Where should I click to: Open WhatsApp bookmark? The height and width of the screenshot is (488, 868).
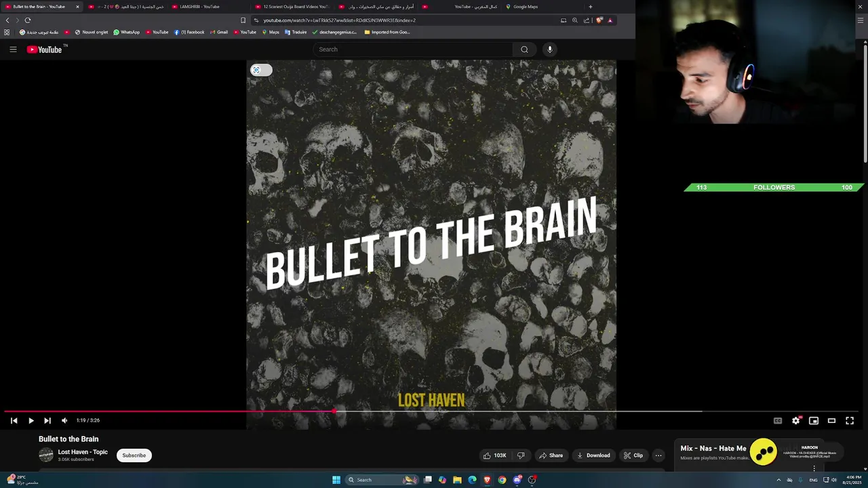pyautogui.click(x=126, y=32)
